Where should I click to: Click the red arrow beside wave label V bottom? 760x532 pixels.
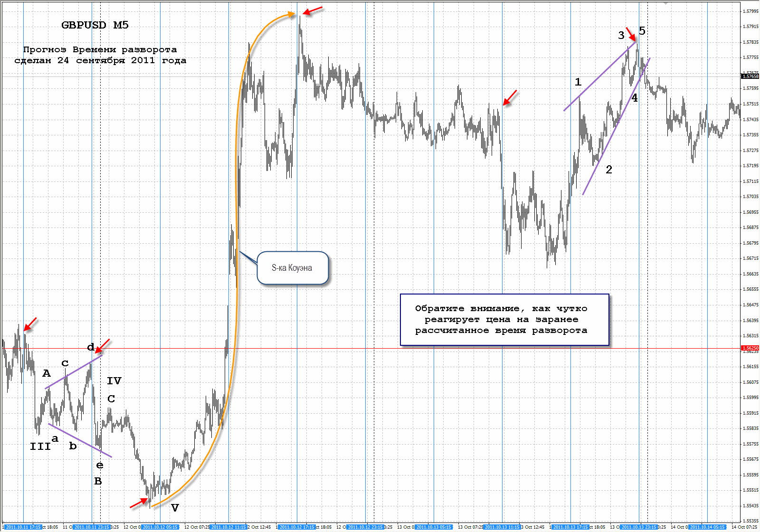coord(139,503)
